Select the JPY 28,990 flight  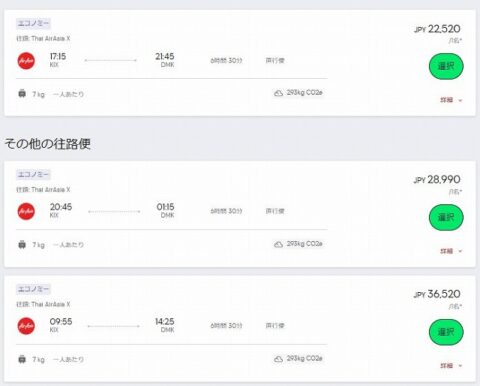446,217
